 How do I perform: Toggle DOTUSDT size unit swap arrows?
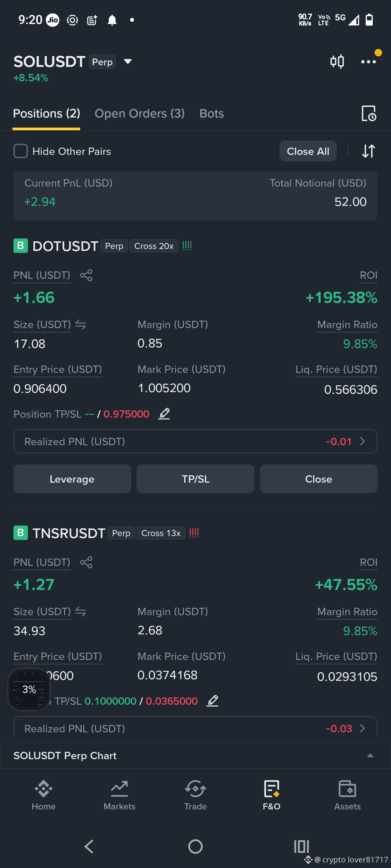click(81, 325)
